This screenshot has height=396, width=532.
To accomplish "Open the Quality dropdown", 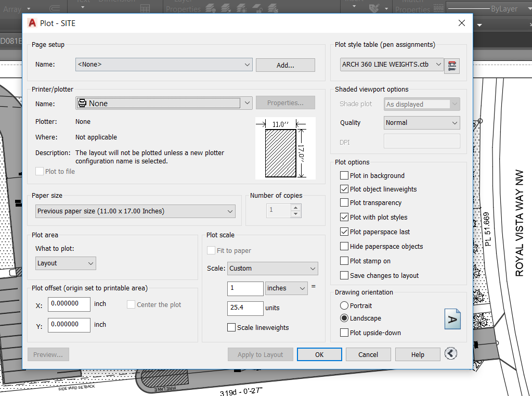I will 422,123.
